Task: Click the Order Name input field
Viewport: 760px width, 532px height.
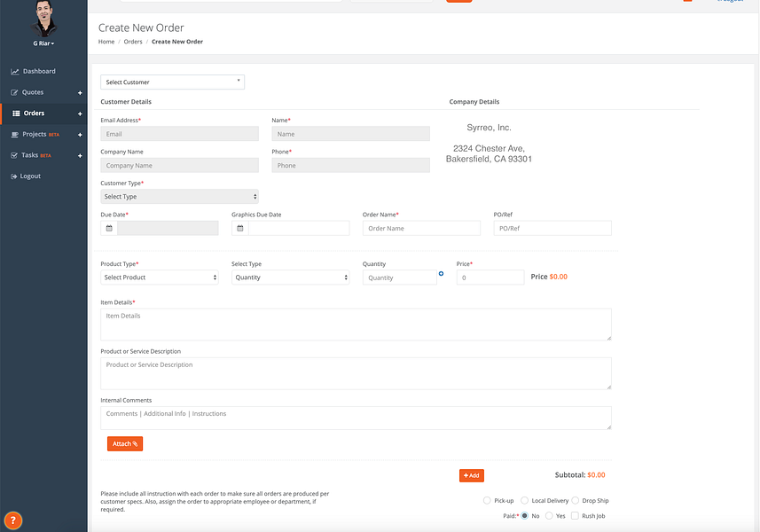Action: point(421,228)
